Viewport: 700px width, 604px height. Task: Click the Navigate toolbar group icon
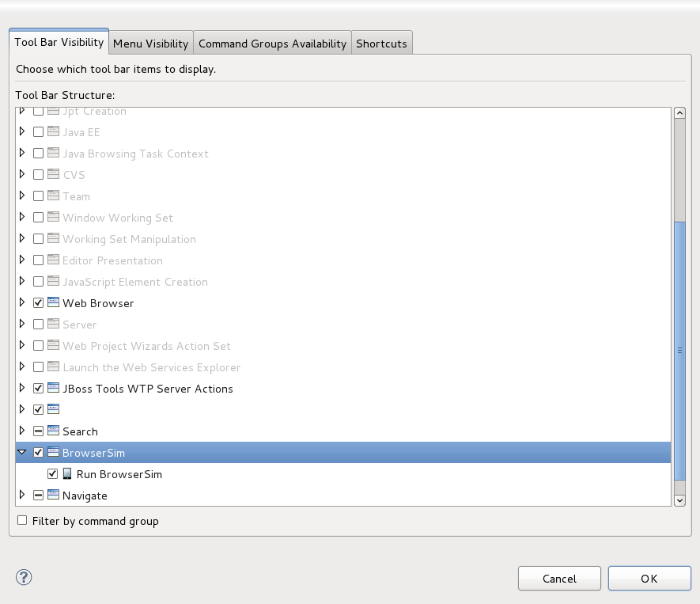(52, 496)
